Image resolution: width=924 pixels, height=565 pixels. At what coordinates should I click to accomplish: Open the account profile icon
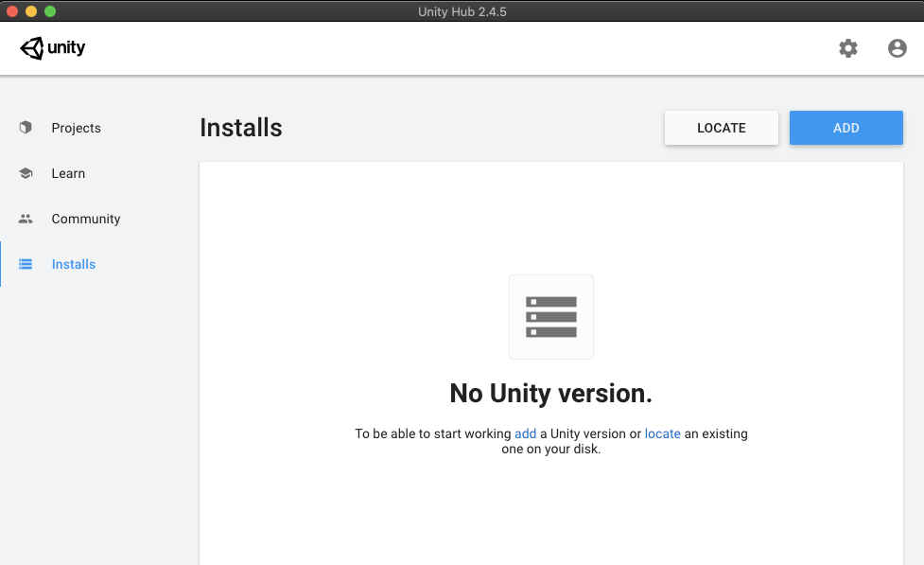click(x=897, y=48)
